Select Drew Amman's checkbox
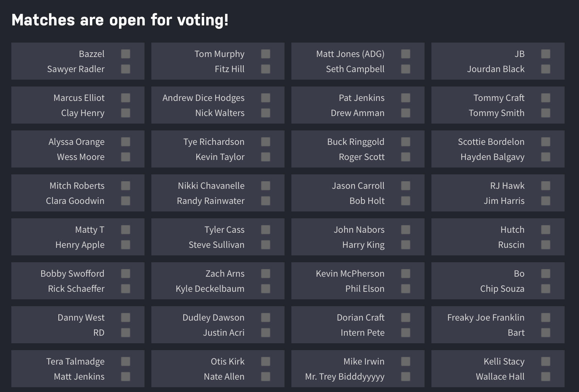The image size is (579, 392). [x=406, y=113]
